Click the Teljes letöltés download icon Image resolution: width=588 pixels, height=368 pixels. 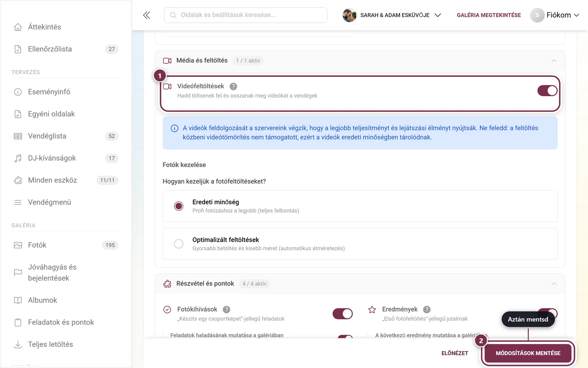(x=18, y=345)
